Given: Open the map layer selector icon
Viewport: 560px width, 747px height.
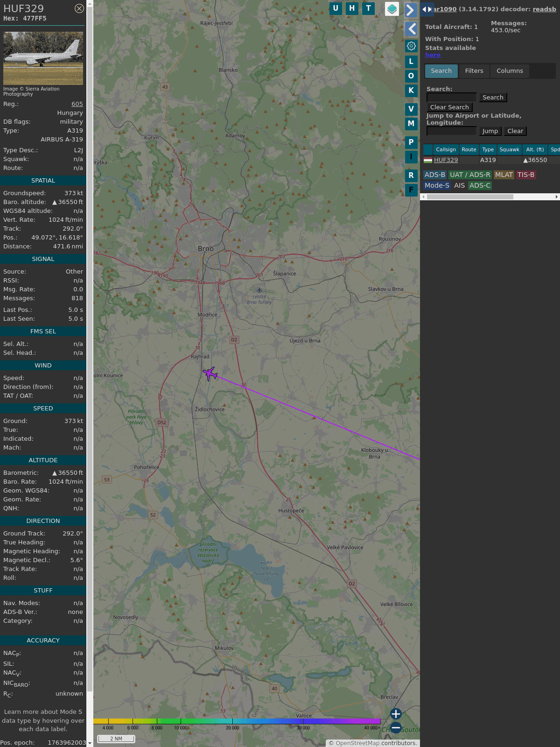Looking at the screenshot, I should (x=392, y=8).
